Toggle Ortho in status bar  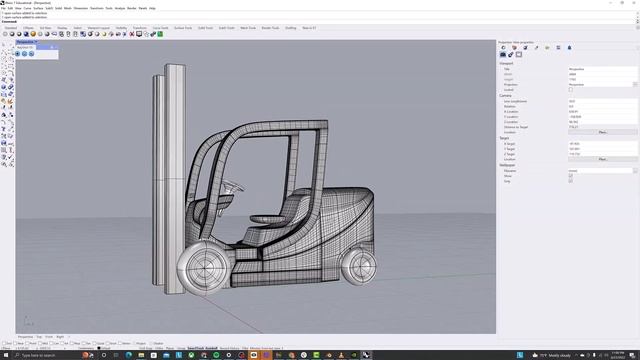coord(159,348)
